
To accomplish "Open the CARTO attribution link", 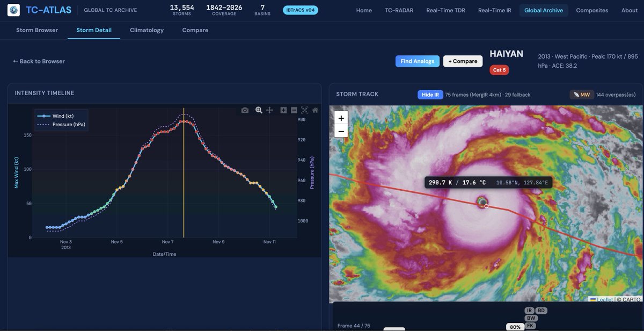I will coord(632,299).
